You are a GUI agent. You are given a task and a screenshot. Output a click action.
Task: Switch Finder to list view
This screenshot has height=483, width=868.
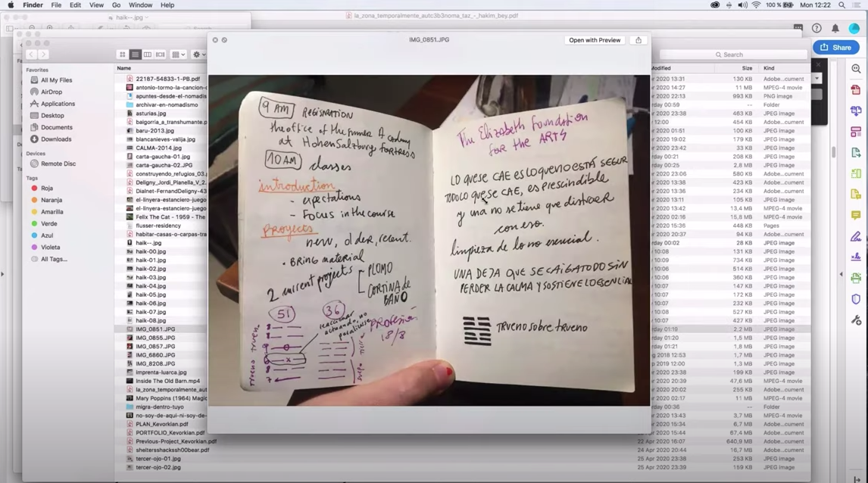click(x=135, y=55)
